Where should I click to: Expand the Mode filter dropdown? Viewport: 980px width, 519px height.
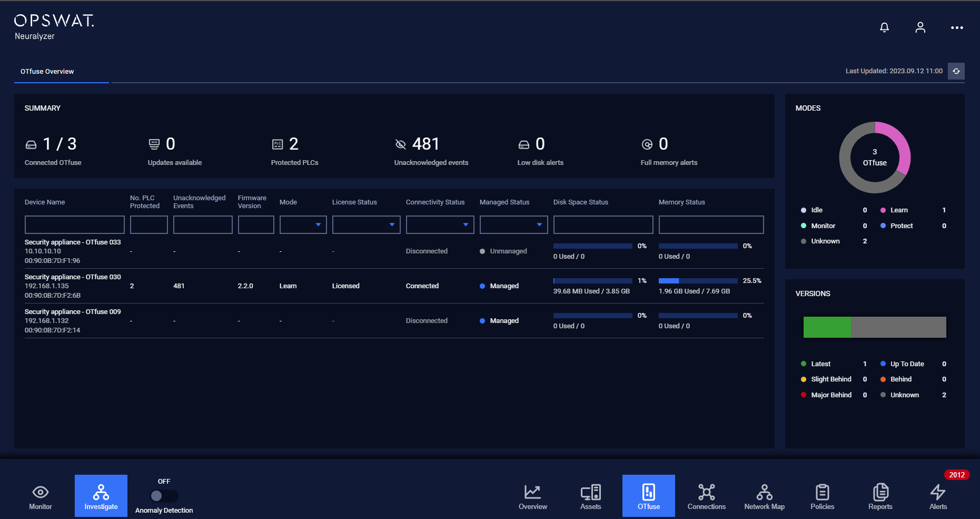click(303, 224)
